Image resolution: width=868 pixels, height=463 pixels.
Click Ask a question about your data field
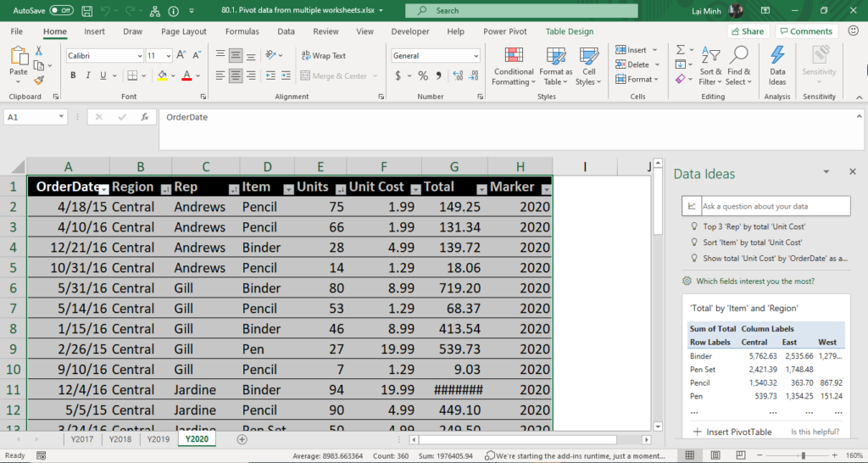[766, 206]
